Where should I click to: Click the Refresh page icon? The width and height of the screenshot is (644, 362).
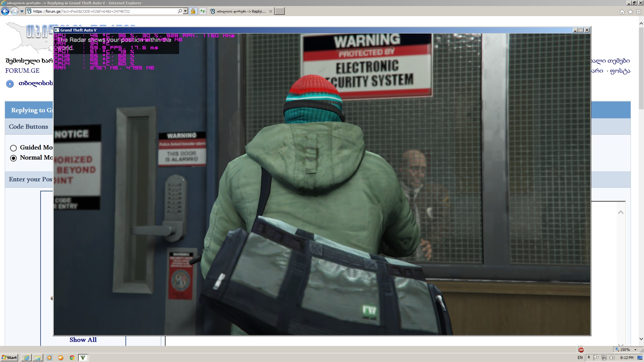pos(203,11)
